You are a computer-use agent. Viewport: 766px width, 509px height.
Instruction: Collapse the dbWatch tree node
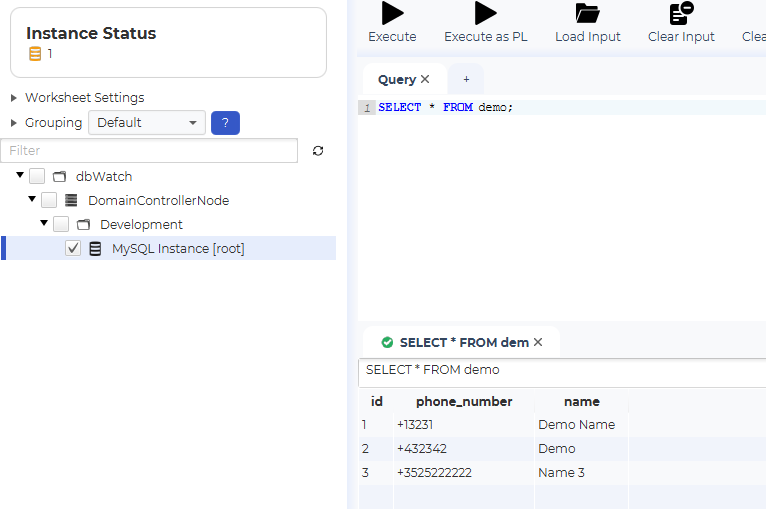click(x=20, y=175)
